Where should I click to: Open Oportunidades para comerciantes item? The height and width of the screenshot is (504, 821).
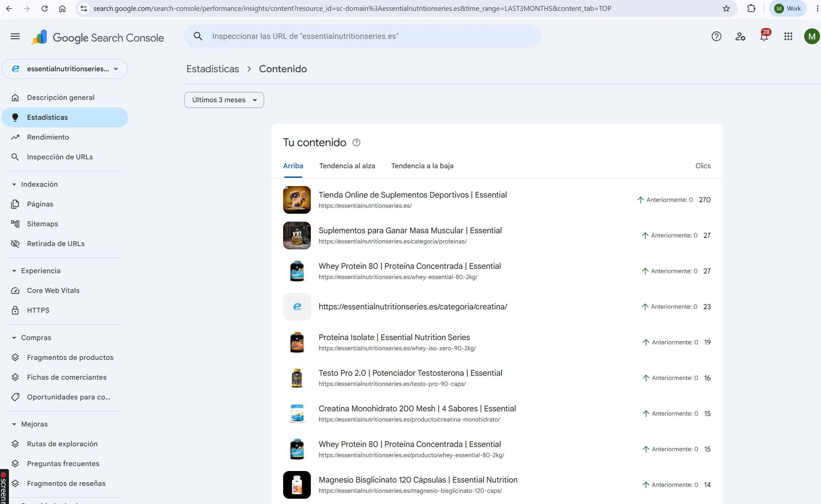coord(65,397)
